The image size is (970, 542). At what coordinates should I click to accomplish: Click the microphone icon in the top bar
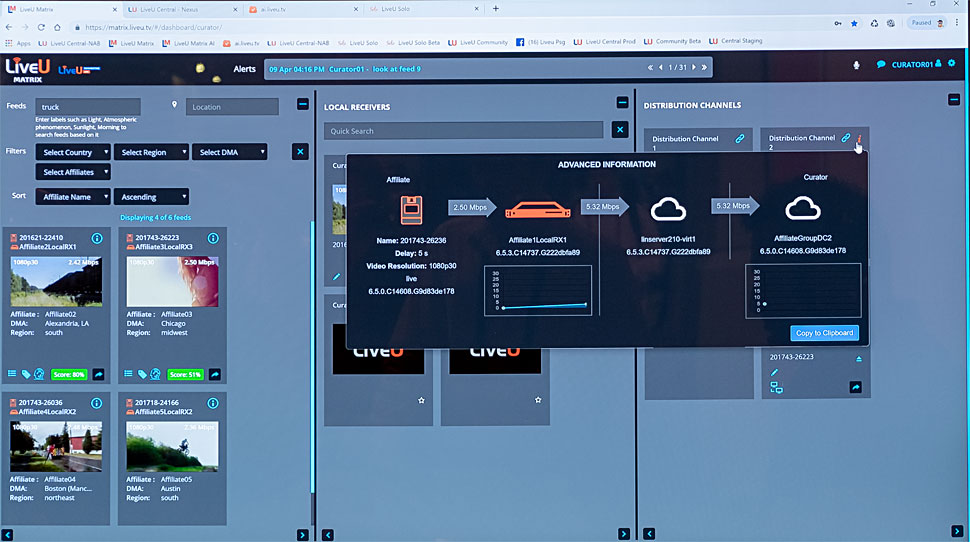click(x=856, y=66)
